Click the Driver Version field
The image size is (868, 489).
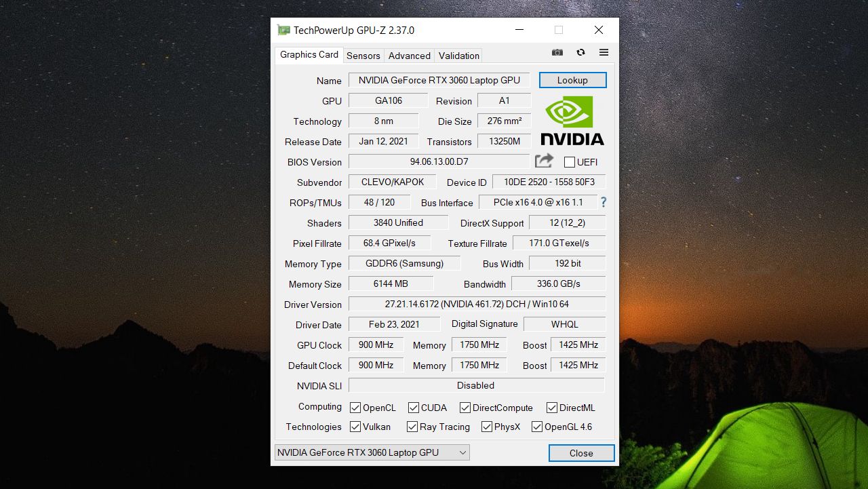(477, 304)
